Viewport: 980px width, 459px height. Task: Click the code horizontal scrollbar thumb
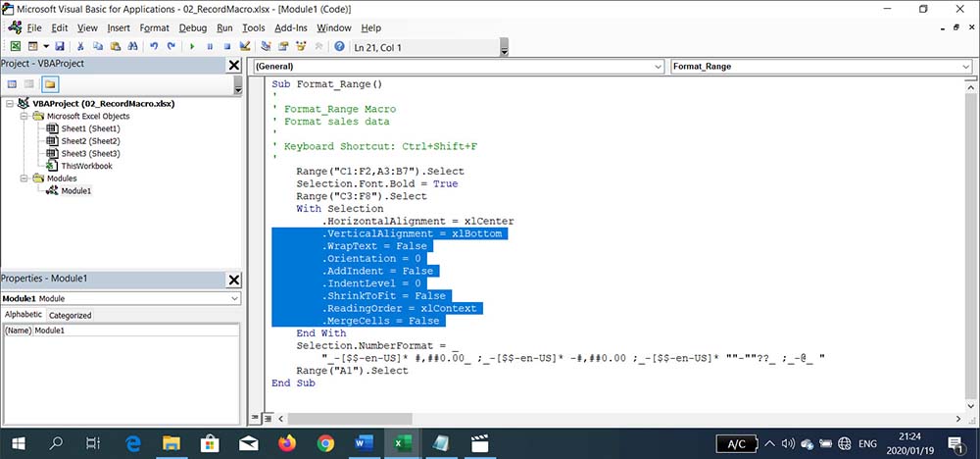click(350, 419)
